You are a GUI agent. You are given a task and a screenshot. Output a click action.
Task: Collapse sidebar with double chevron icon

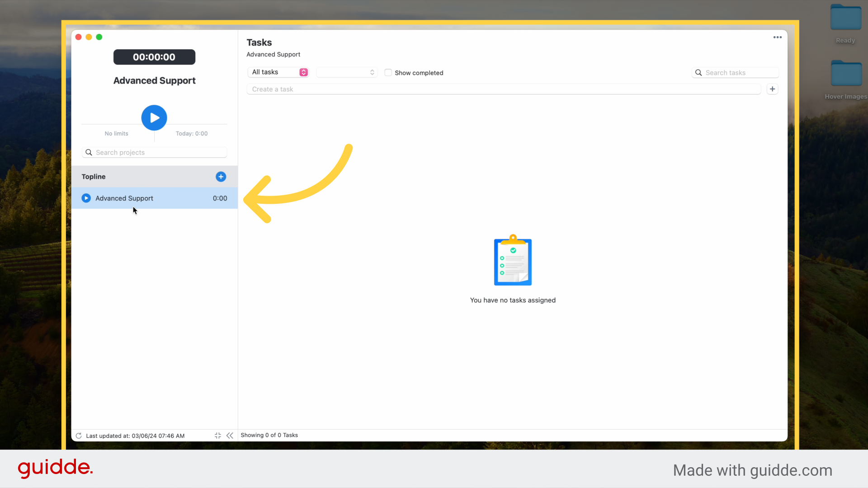[x=230, y=436]
